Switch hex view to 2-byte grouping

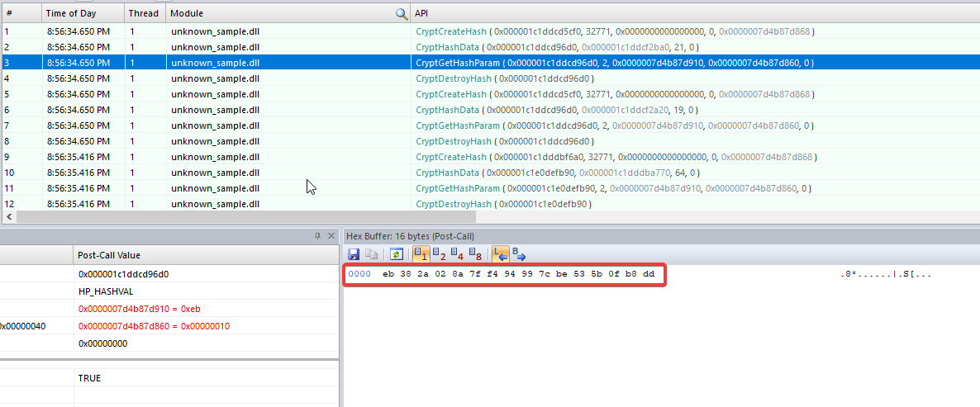(440, 254)
